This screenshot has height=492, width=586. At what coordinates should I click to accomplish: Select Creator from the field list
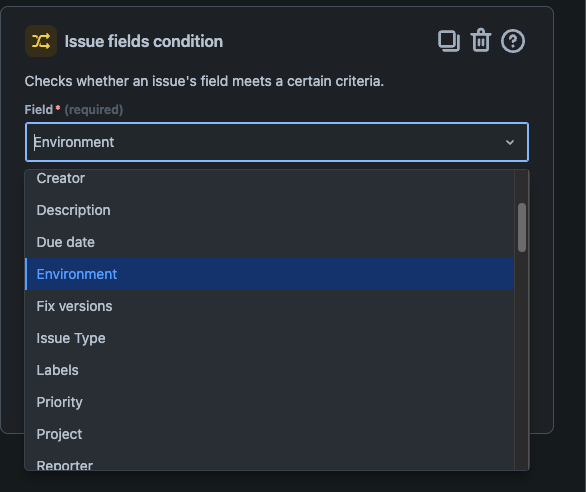[x=269, y=178]
